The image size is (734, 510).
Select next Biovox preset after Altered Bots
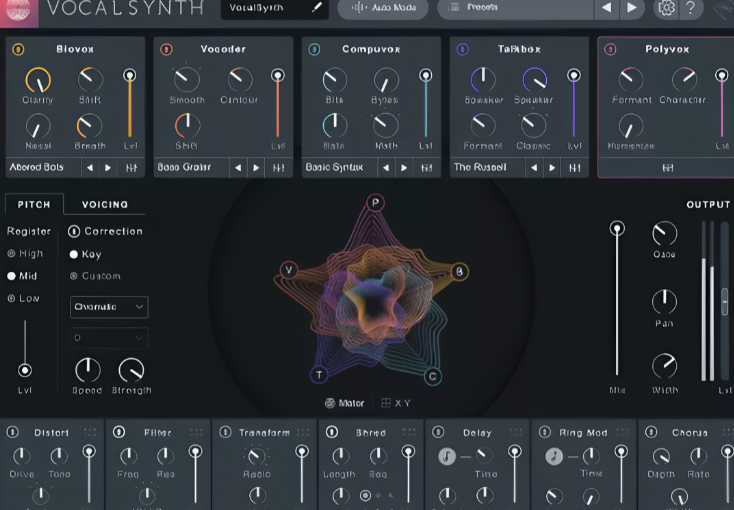click(108, 168)
